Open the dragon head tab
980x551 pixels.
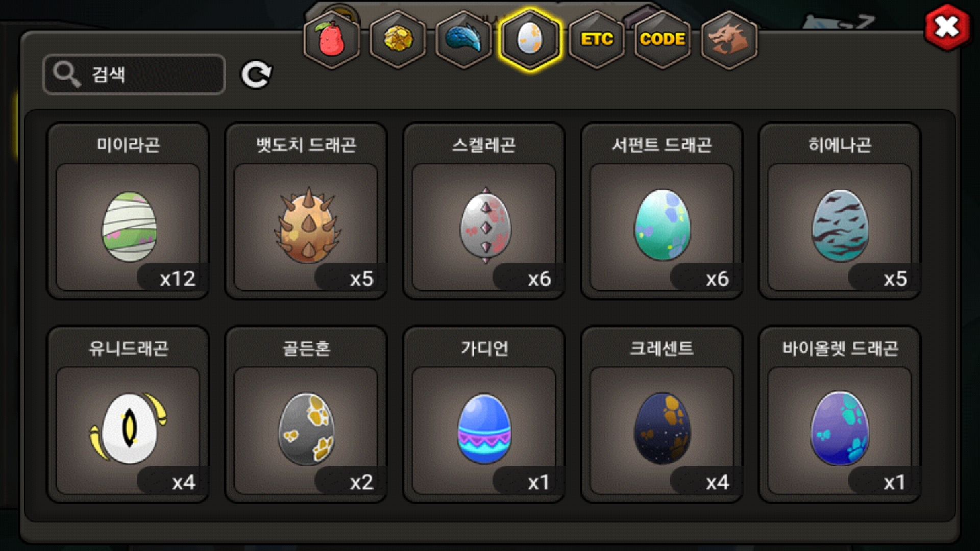(729, 39)
